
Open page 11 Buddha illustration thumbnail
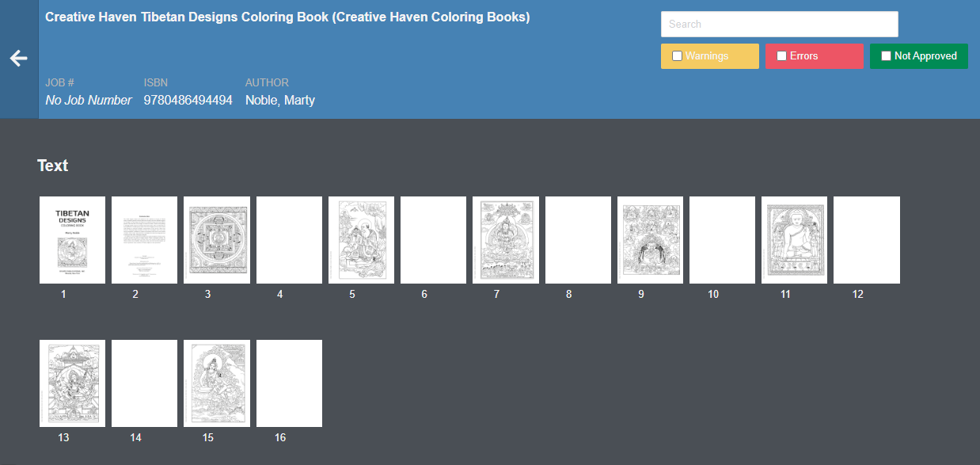pyautogui.click(x=794, y=240)
